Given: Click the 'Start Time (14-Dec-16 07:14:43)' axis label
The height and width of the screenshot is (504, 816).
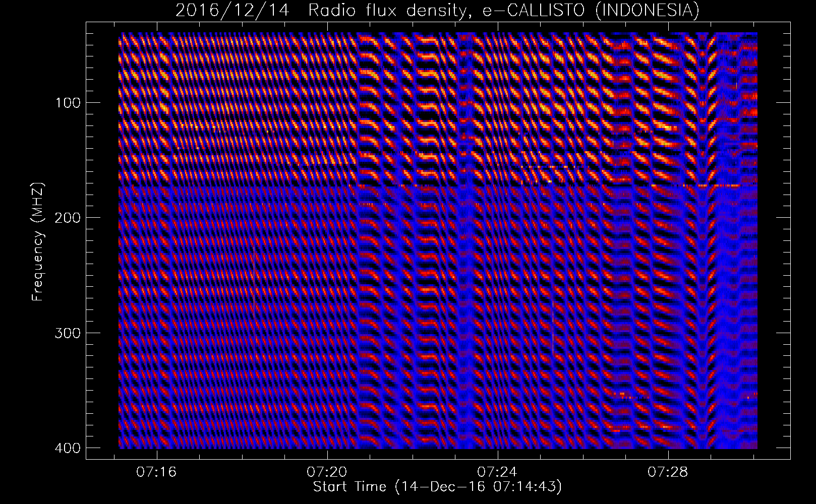Looking at the screenshot, I should [437, 487].
